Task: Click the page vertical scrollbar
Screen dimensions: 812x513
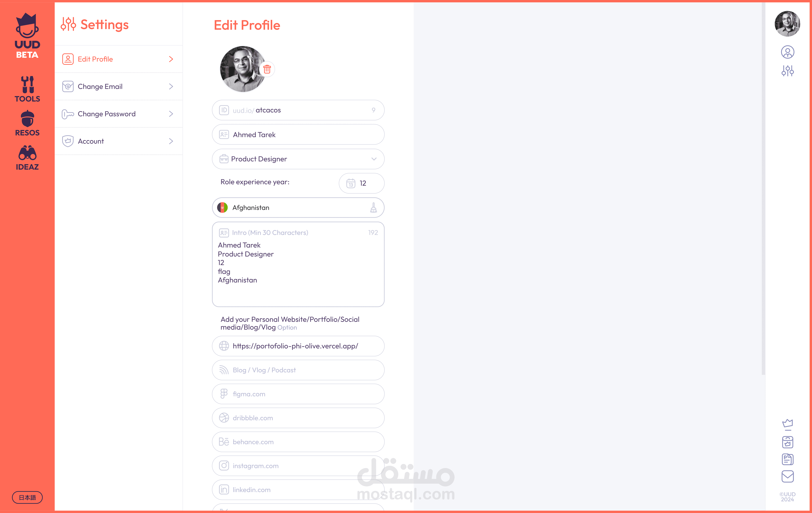Action: coord(763,189)
